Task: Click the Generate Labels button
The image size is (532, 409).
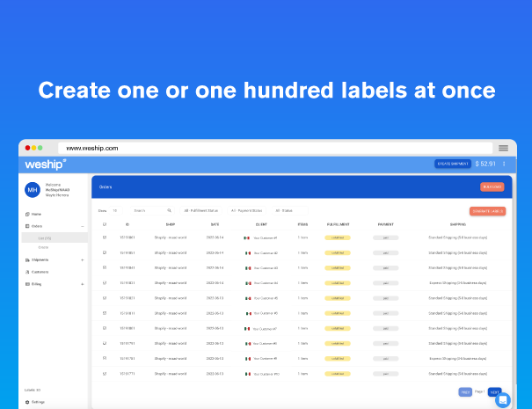Action: click(x=487, y=211)
